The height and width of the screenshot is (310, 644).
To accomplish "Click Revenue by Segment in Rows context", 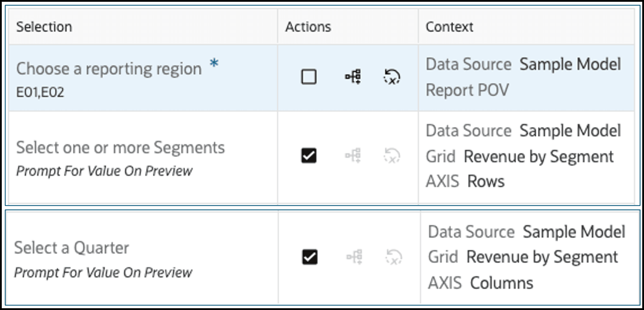I will pos(539,157).
